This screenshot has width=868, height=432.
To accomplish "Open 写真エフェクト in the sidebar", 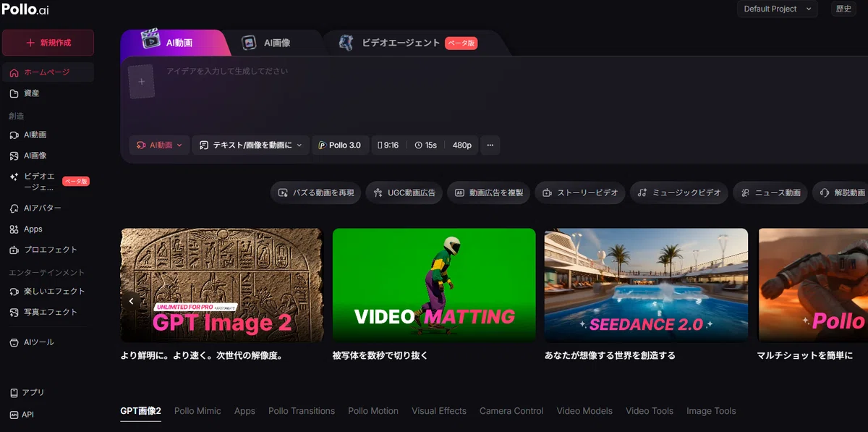I will [x=48, y=312].
